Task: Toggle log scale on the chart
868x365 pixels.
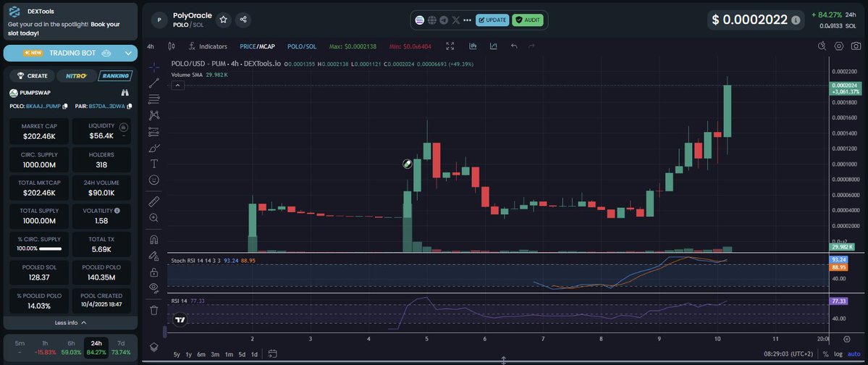Action: coord(838,354)
